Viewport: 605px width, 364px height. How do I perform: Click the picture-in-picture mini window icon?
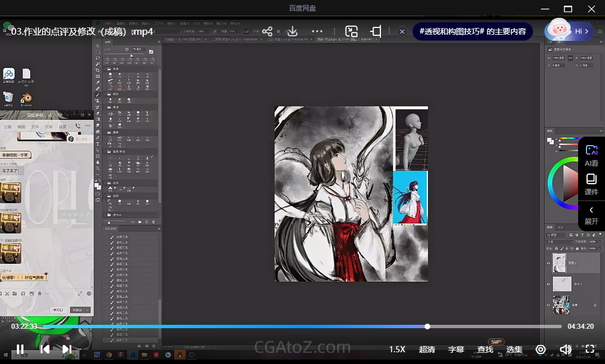coord(351,31)
